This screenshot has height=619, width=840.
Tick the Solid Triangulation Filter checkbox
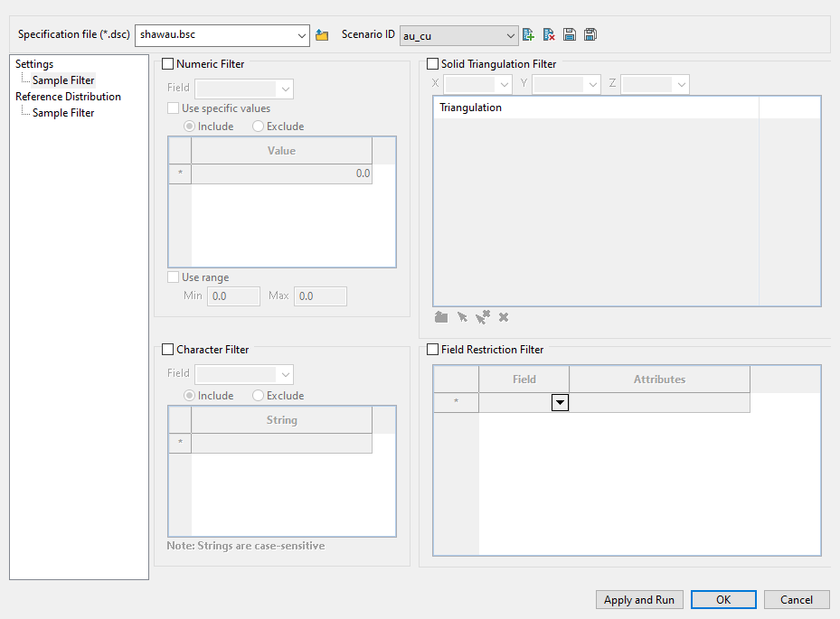tap(432, 64)
